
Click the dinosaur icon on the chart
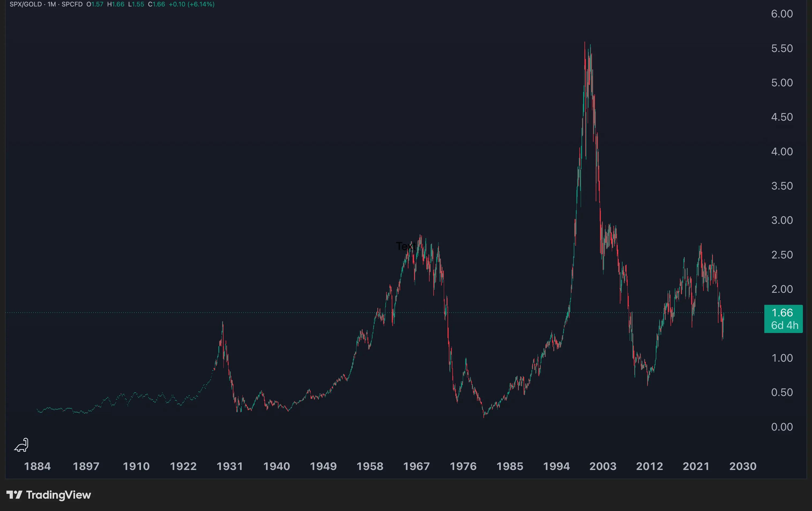22,445
